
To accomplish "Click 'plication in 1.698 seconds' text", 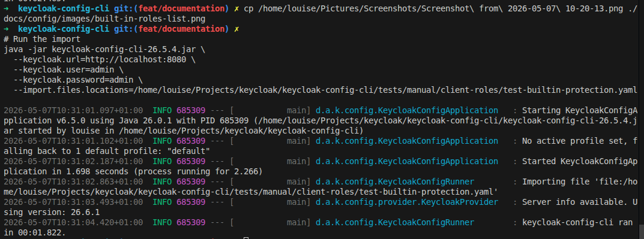I will (x=66, y=171).
